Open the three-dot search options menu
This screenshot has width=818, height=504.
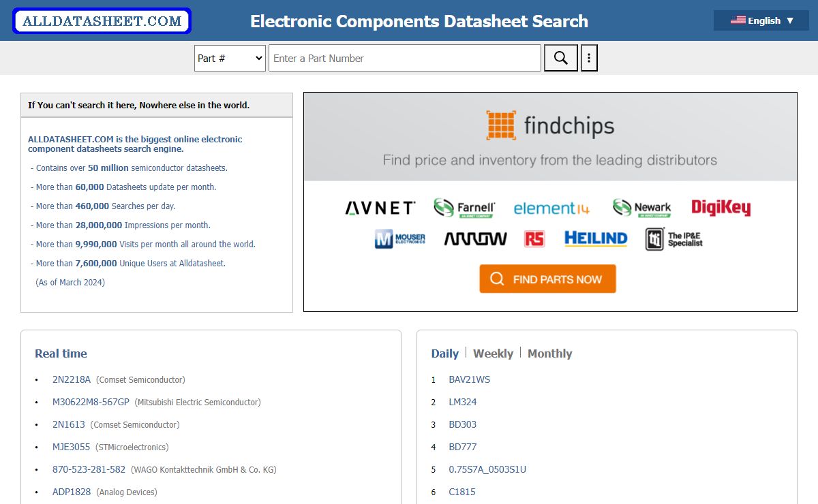tap(589, 58)
